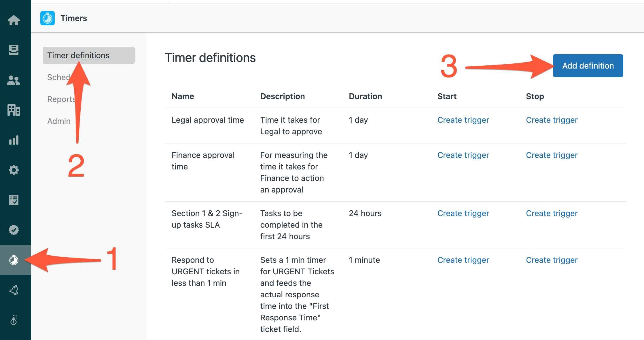Open the Reports menu item
Viewport: 644px width, 340px height.
coord(62,99)
